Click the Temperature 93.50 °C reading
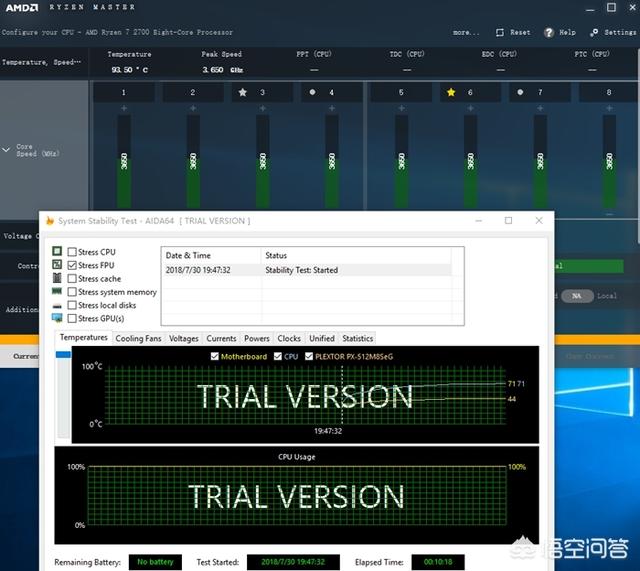Image resolution: width=640 pixels, height=571 pixels. [129, 70]
